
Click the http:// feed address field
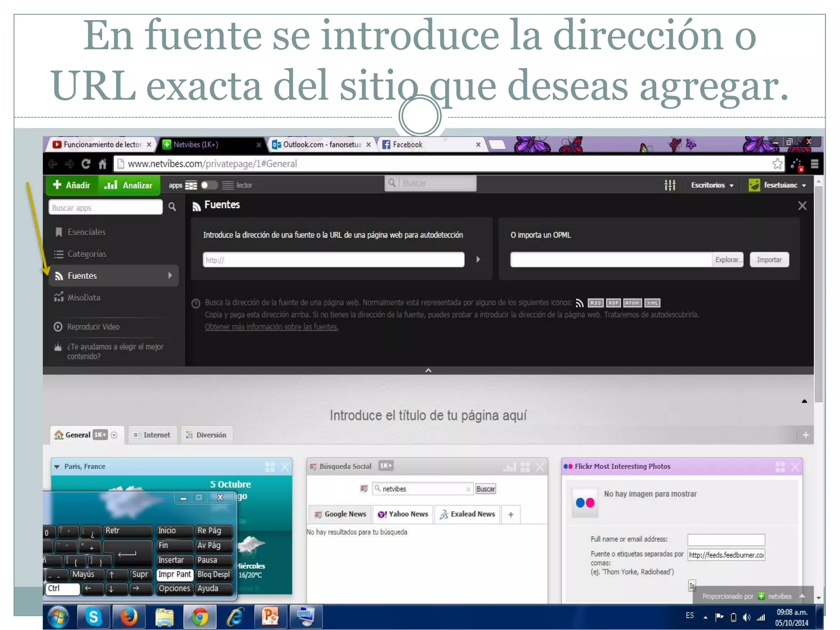333,260
